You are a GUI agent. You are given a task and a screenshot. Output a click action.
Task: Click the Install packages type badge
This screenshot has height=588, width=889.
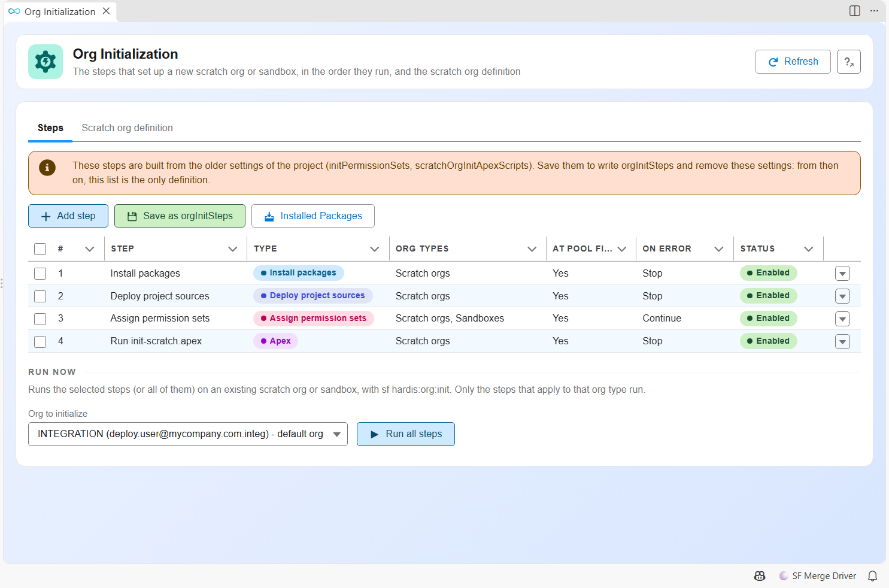(x=299, y=273)
